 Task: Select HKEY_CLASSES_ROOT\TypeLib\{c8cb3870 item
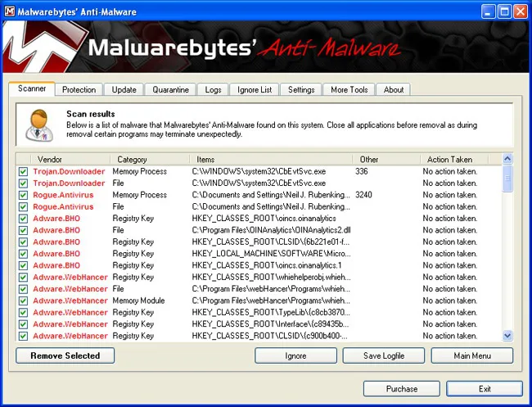click(x=271, y=312)
